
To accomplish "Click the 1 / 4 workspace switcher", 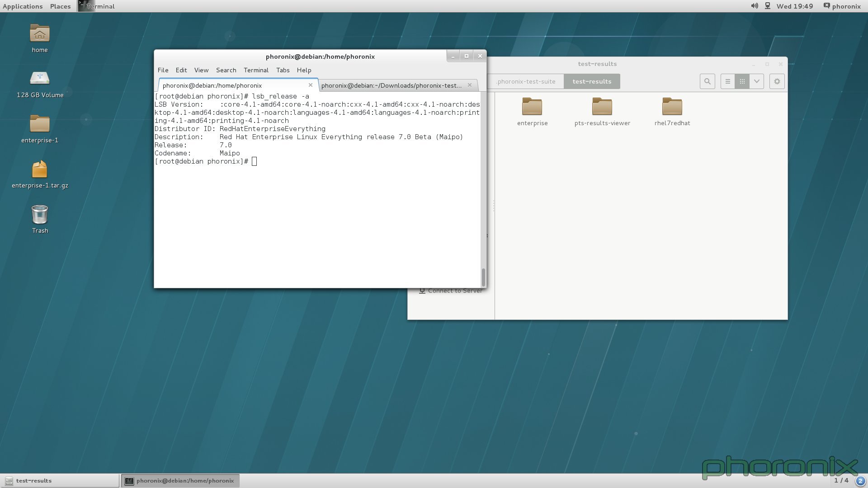I will (841, 480).
